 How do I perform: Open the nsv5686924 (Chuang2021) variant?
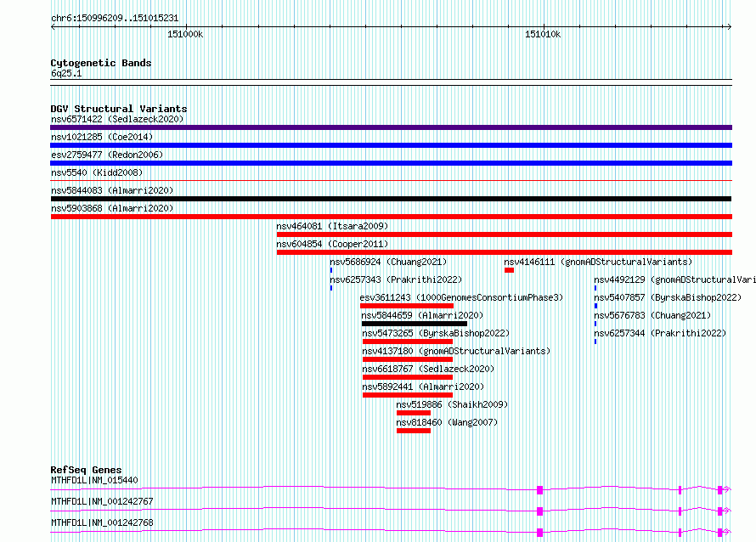point(388,262)
